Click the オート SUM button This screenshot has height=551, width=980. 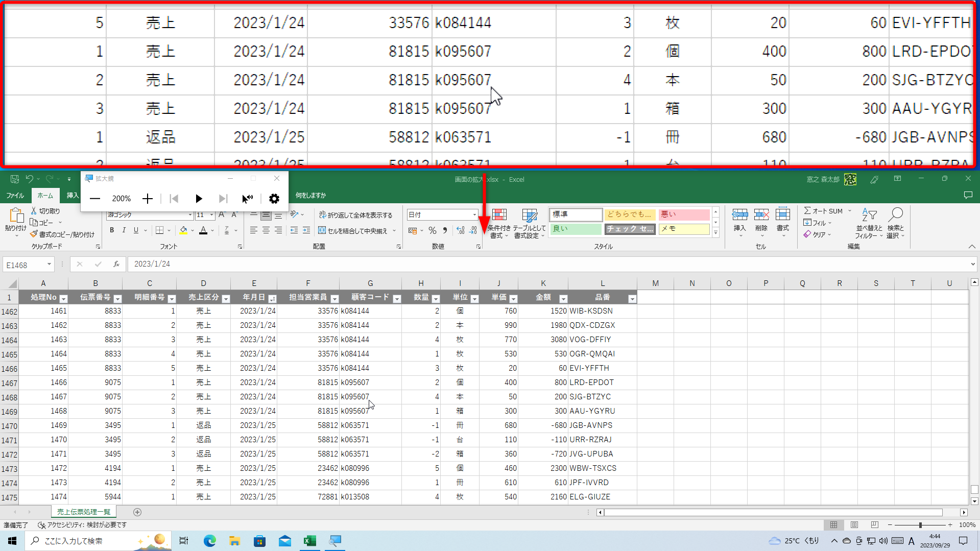coord(823,211)
